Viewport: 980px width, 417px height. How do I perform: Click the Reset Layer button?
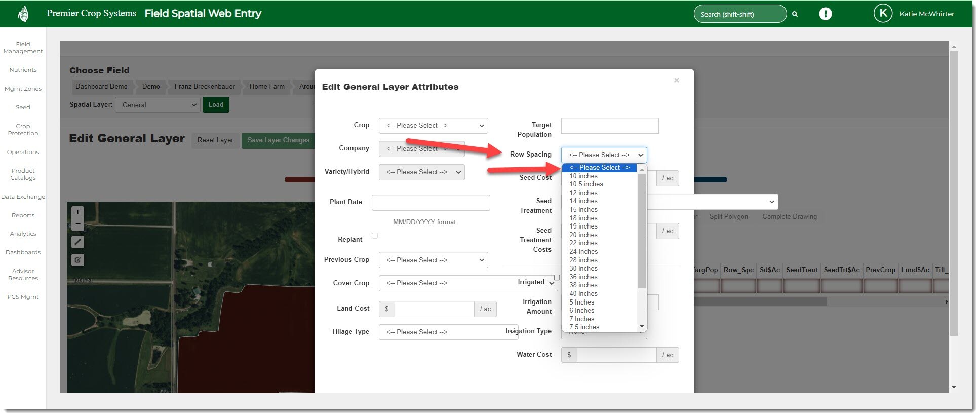click(215, 140)
